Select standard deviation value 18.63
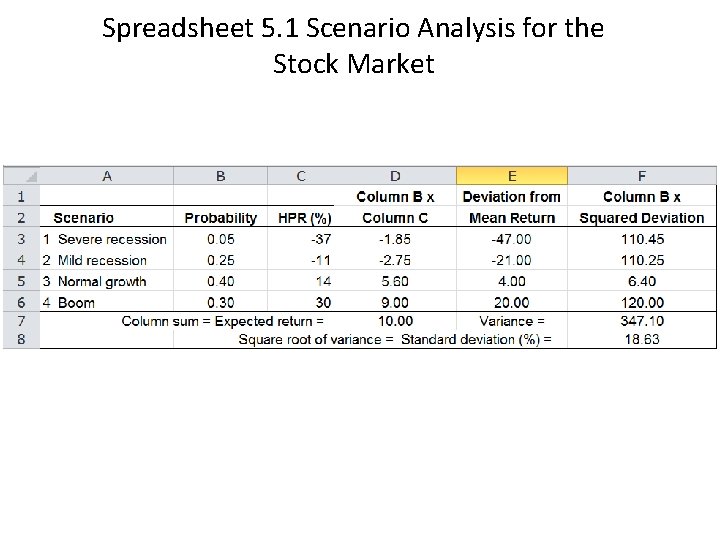This screenshot has width=720, height=540. pos(642,340)
